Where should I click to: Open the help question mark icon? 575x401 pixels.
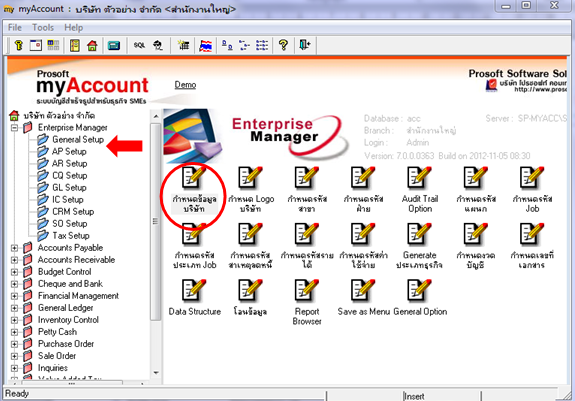coord(283,45)
